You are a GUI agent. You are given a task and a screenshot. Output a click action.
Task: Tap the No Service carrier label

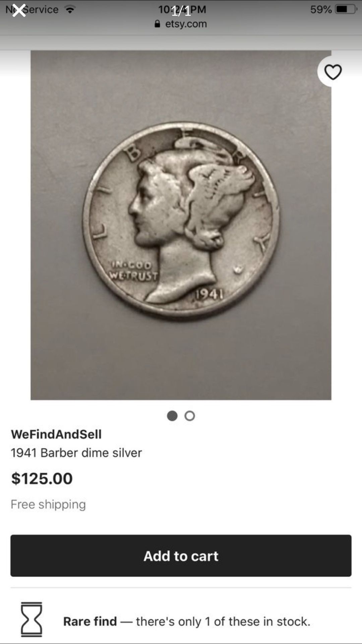click(32, 9)
